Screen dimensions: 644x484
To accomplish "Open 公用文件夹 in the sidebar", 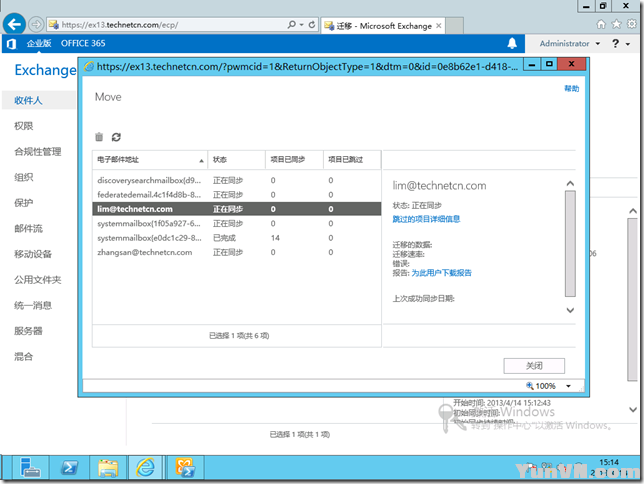I will coord(39,280).
